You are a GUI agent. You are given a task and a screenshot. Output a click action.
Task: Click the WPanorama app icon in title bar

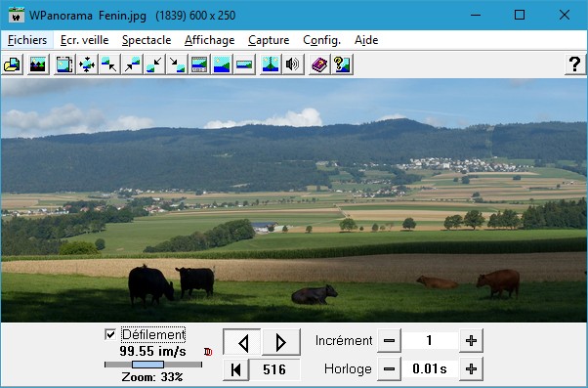(17, 15)
